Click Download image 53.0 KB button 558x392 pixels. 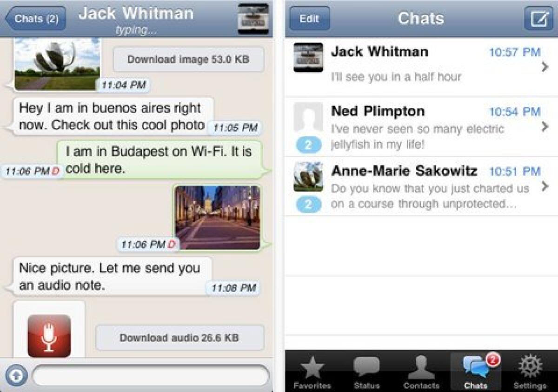click(x=188, y=60)
